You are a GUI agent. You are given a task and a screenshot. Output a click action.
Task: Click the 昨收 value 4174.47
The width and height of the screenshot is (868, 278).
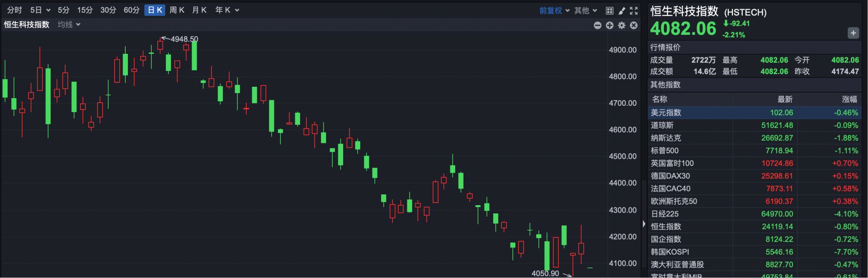pyautogui.click(x=845, y=71)
